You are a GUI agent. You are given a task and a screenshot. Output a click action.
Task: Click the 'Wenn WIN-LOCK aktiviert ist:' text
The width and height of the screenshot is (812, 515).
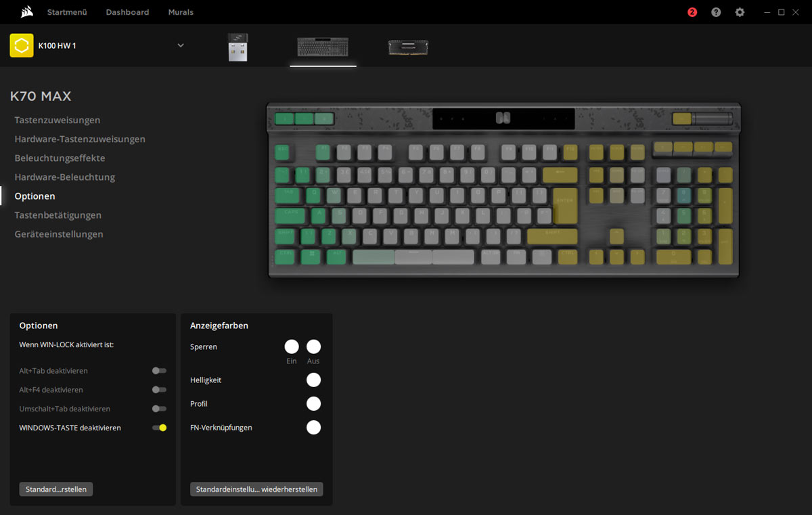click(66, 345)
